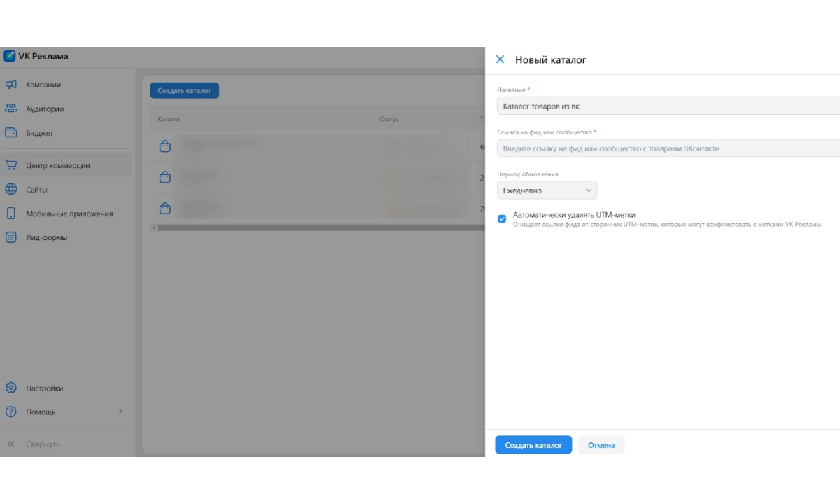Click the Центр коммерции cart icon
The image size is (840, 504).
click(11, 165)
